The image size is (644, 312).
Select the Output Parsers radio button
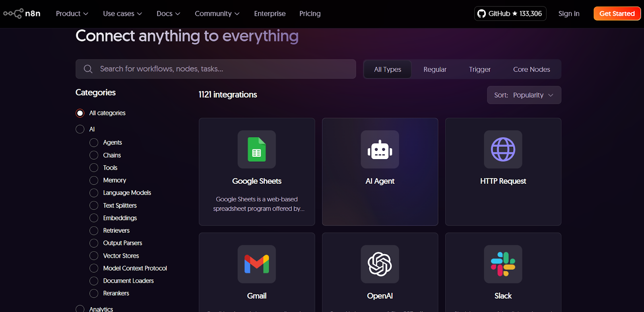pos(94,243)
